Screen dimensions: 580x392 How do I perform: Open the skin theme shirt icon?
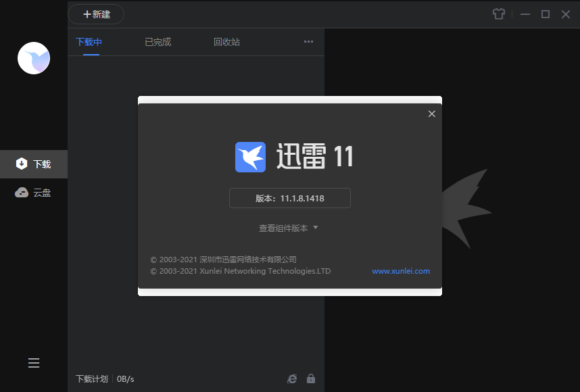499,14
